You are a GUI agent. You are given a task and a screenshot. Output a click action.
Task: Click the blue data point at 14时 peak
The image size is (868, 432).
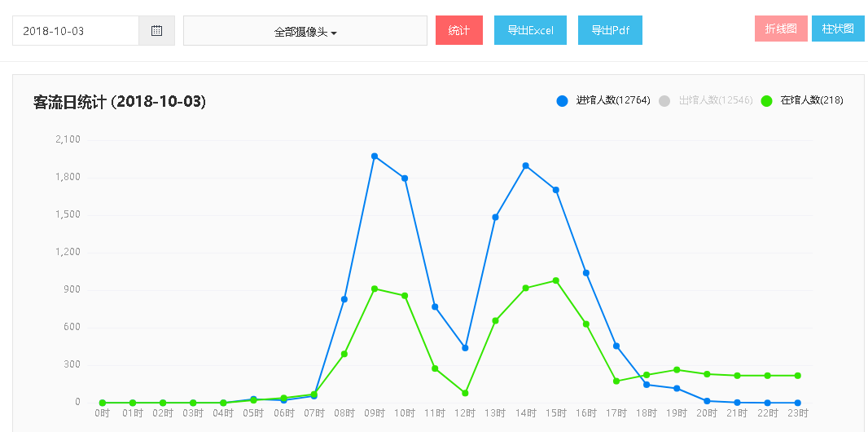coord(525,165)
